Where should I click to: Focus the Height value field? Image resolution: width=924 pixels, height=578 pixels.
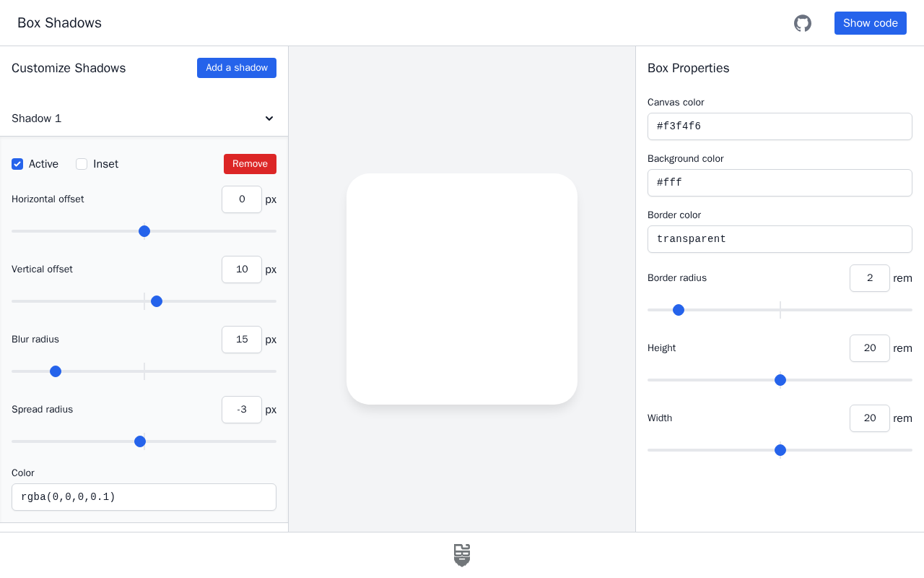pos(870,348)
